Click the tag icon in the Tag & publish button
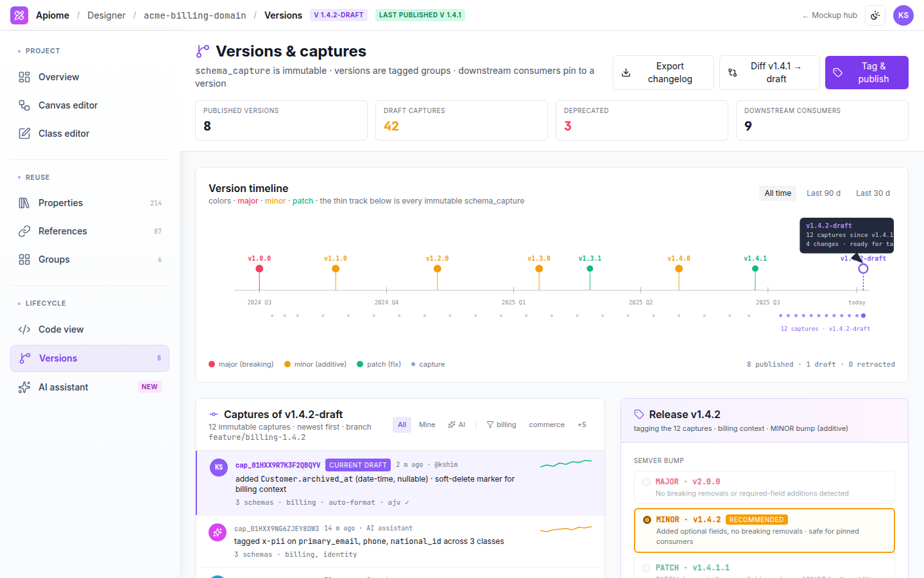The width and height of the screenshot is (924, 578). point(838,73)
